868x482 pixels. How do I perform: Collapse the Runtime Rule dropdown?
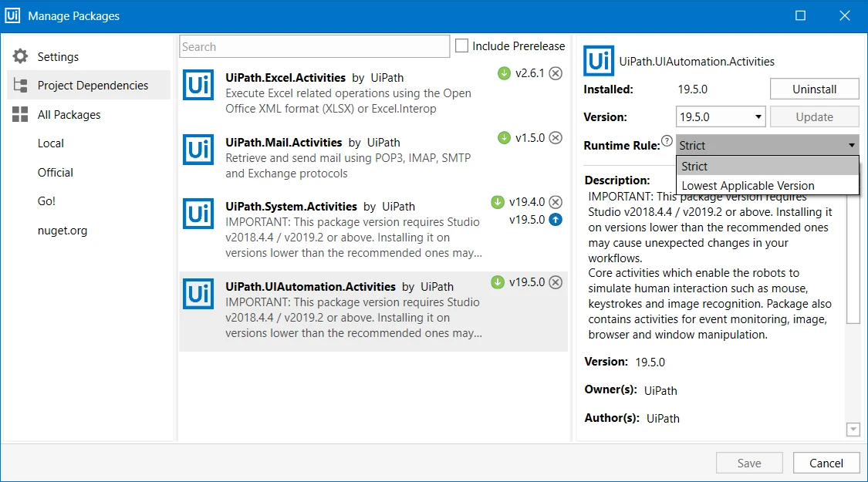767,145
